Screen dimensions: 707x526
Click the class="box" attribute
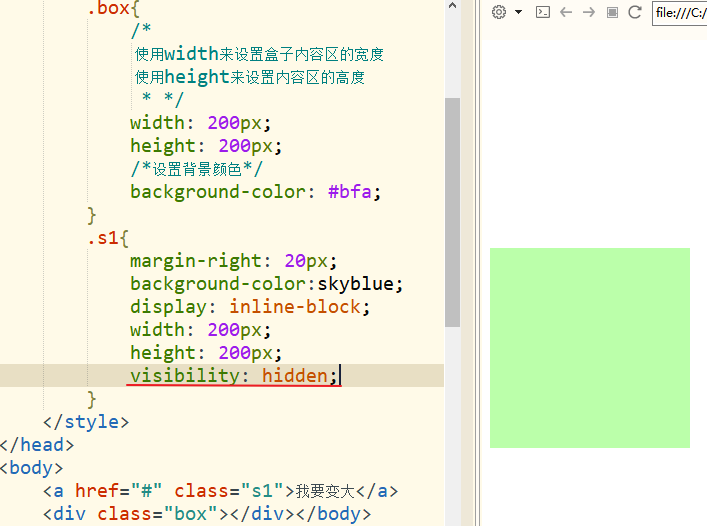[158, 514]
